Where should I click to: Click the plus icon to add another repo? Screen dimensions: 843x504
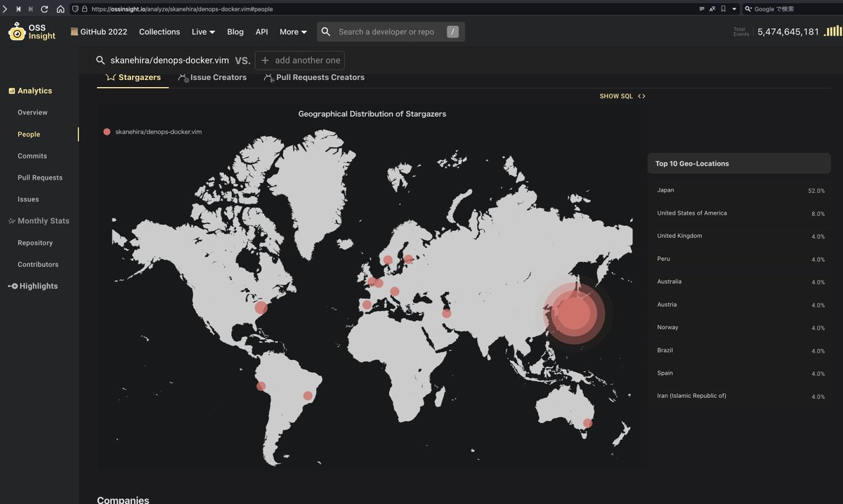point(265,60)
